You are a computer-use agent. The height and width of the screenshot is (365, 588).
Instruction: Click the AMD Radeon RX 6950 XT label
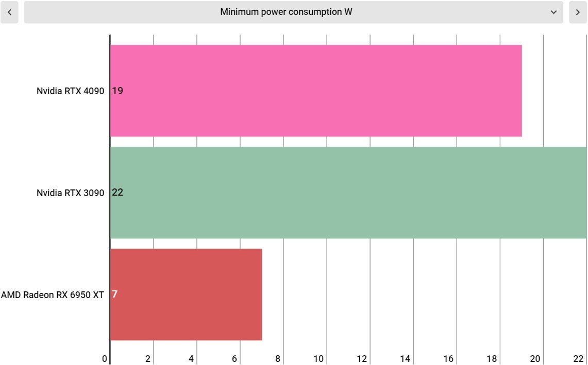(x=53, y=295)
